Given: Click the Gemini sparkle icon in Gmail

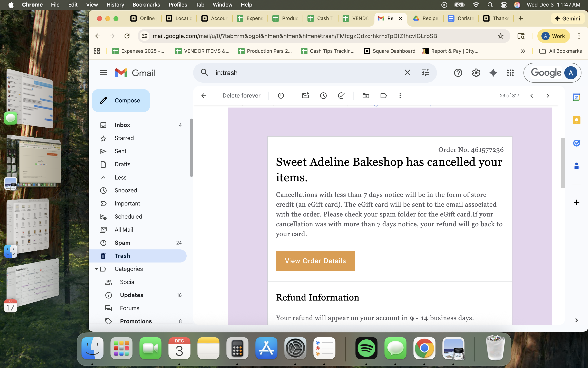Looking at the screenshot, I should pyautogui.click(x=493, y=73).
